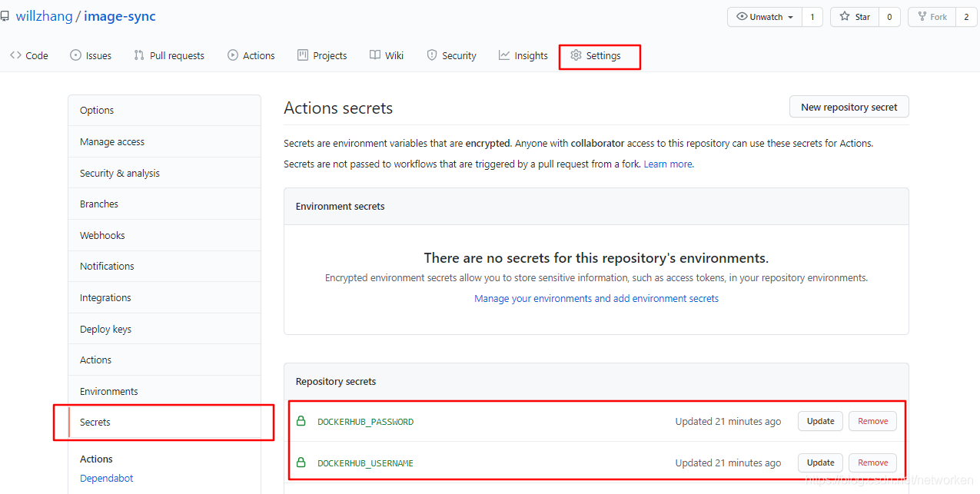Star the image-sync repository
This screenshot has width=980, height=494.
click(855, 17)
